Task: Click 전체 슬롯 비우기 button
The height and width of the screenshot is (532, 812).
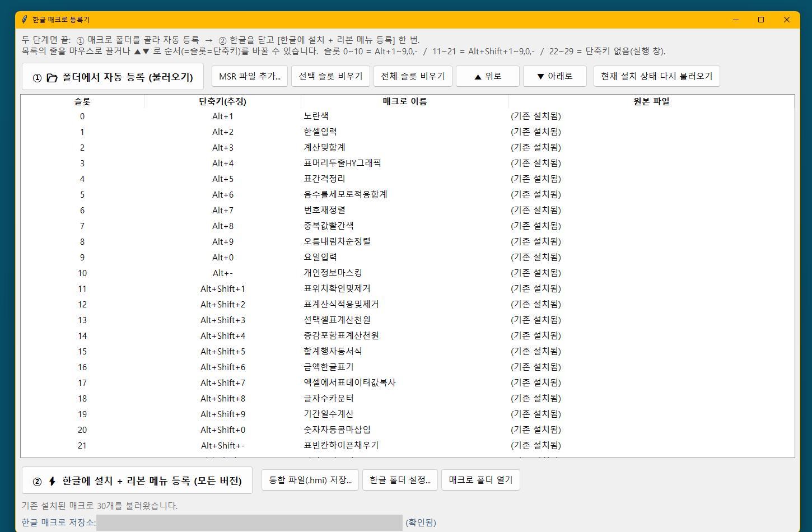Action: click(413, 76)
